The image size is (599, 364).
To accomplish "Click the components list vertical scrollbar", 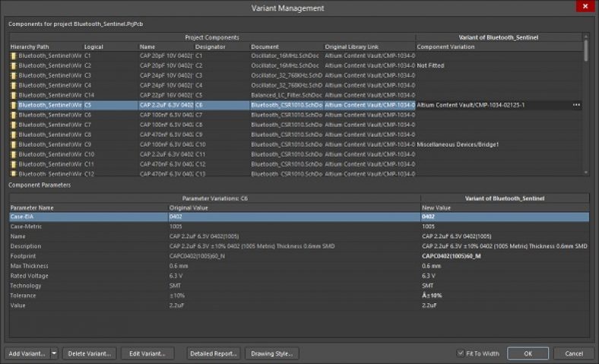I will click(x=585, y=106).
